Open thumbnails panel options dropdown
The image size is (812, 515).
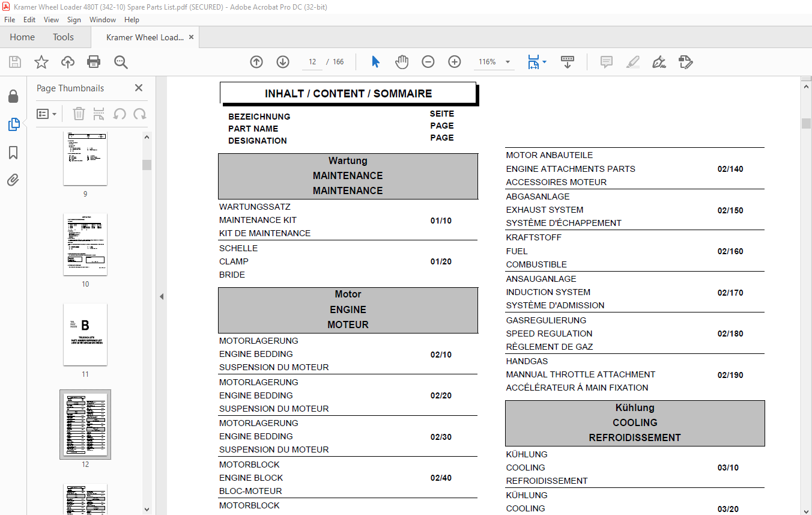(x=46, y=114)
